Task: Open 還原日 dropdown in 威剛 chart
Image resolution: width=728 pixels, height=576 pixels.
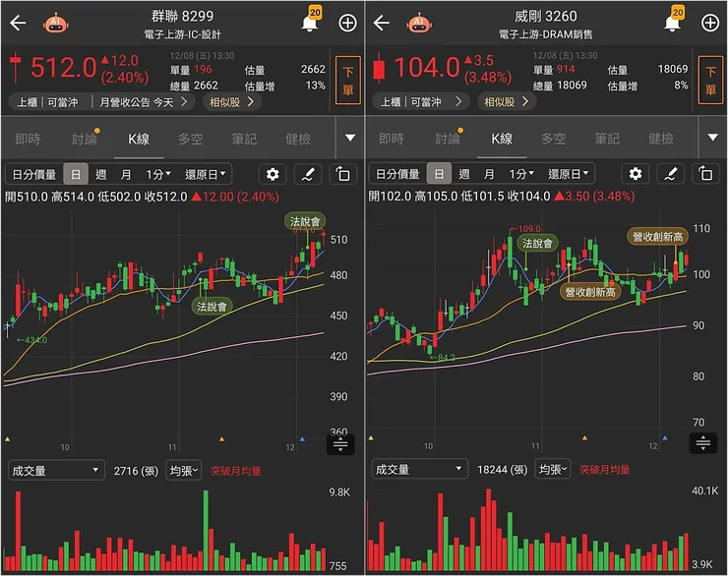Action: pyautogui.click(x=569, y=174)
